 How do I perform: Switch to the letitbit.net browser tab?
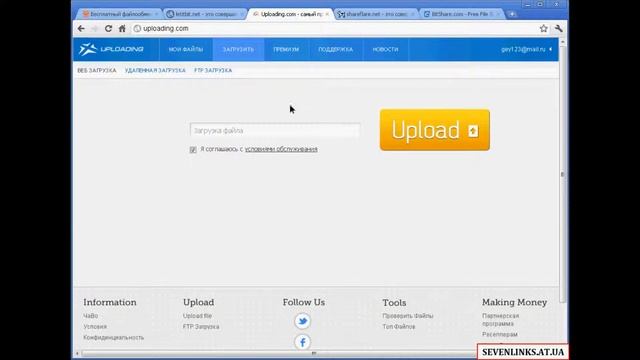(205, 14)
